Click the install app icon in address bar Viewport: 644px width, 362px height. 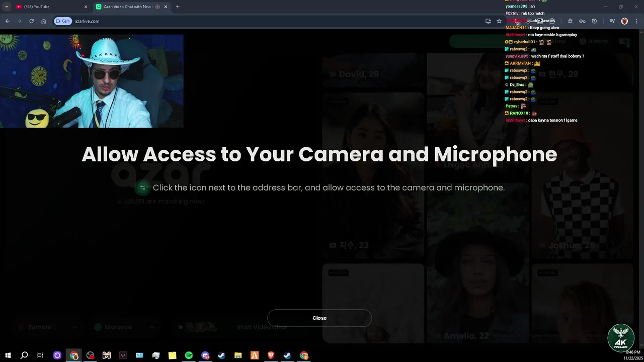coord(488,21)
